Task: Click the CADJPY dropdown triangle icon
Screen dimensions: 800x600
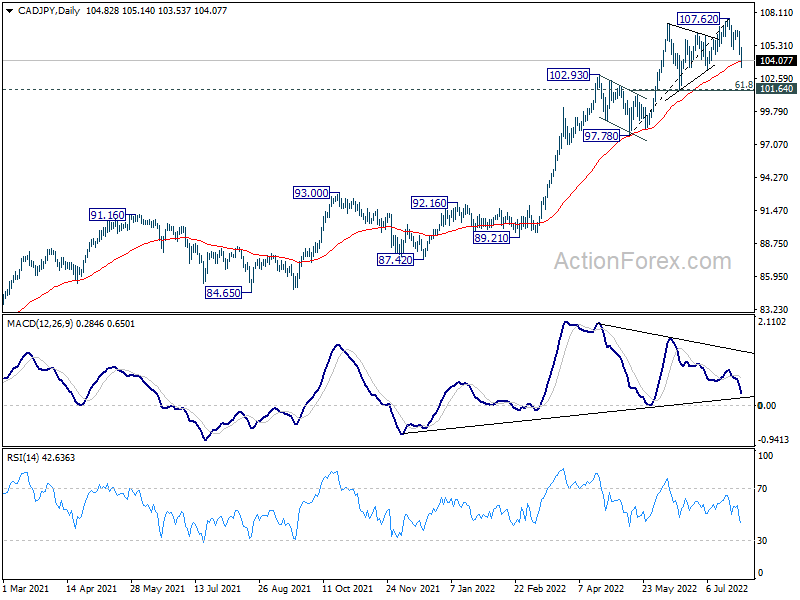Action: coord(10,11)
